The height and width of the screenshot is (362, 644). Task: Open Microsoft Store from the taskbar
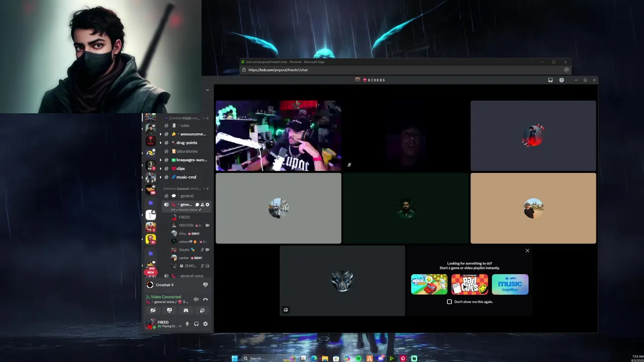pos(336,358)
